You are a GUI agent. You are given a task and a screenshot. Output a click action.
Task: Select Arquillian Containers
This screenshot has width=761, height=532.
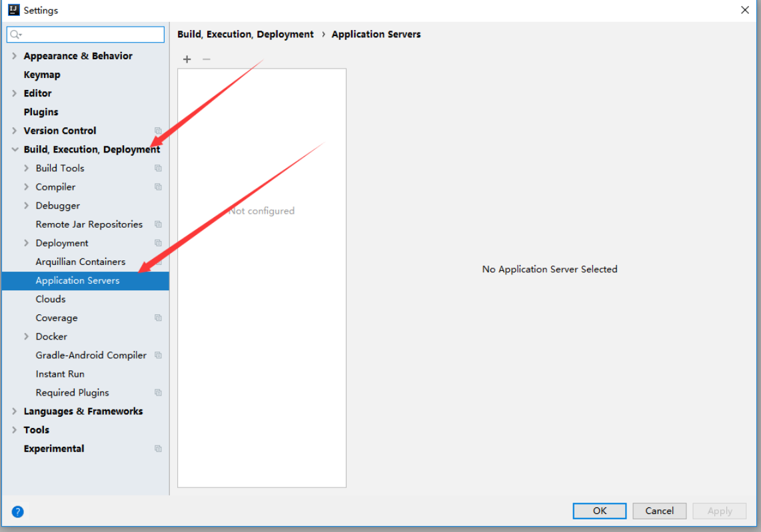point(81,262)
